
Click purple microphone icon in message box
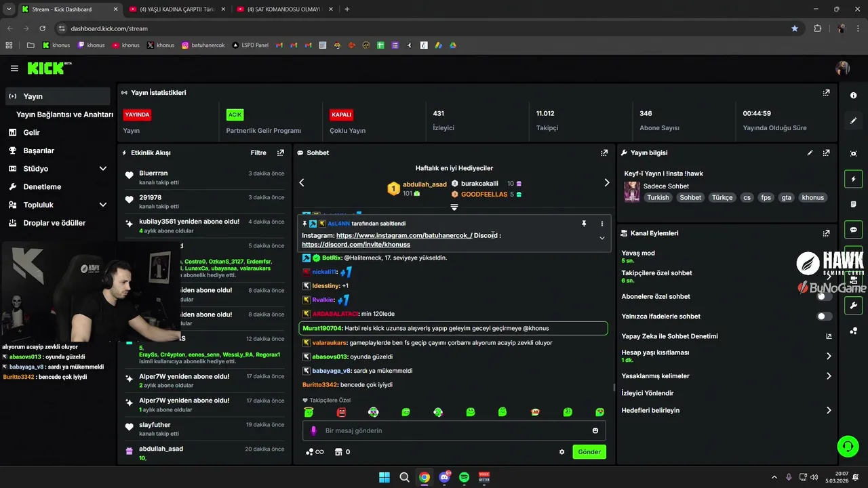[x=313, y=430]
